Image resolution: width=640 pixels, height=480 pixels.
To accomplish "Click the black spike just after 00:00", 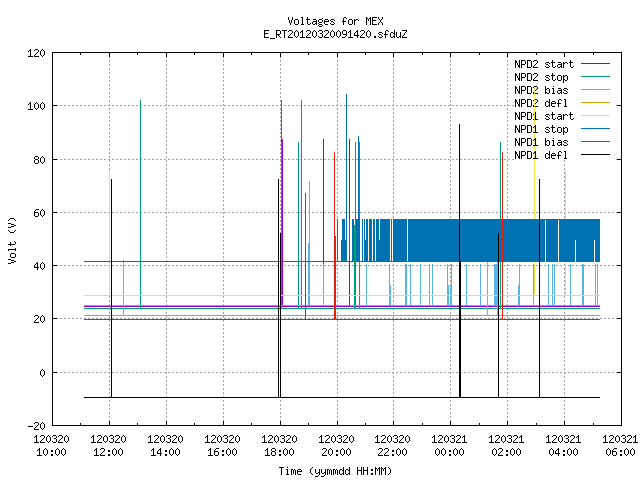I will point(460,260).
